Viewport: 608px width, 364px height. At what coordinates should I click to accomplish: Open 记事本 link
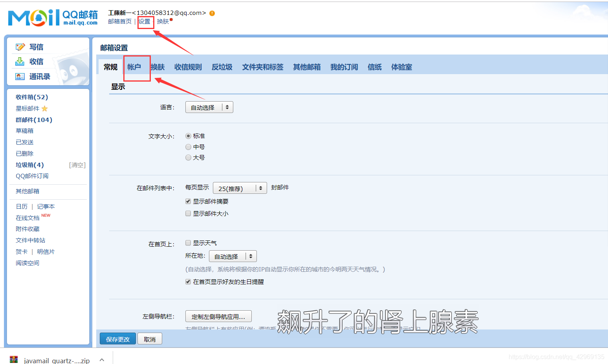coord(46,207)
